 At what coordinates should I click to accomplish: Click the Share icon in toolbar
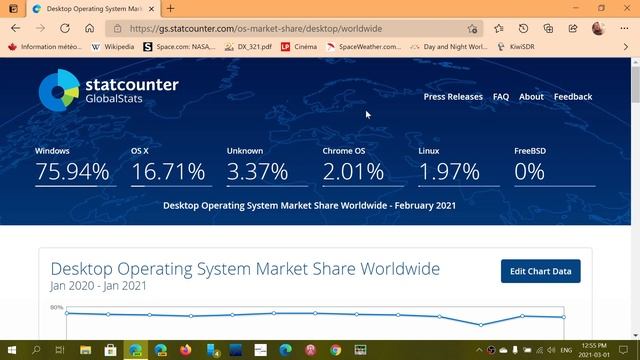(x=573, y=28)
